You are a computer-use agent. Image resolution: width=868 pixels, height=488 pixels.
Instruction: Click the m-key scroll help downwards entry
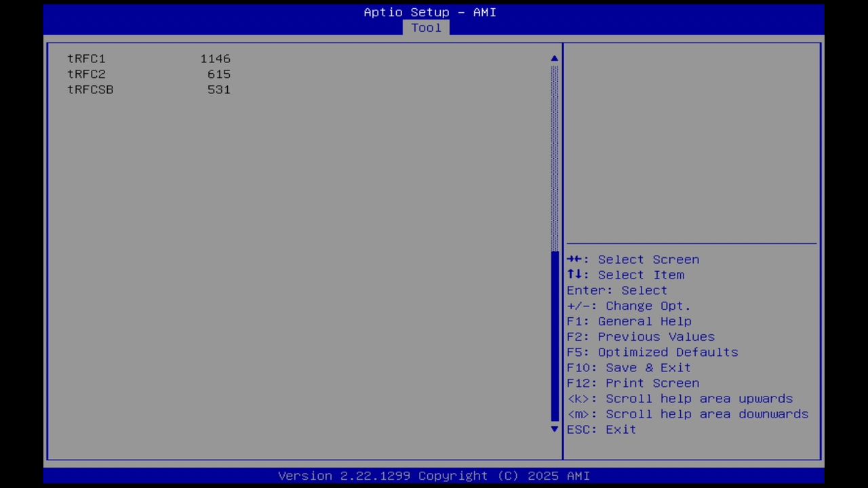pyautogui.click(x=687, y=413)
